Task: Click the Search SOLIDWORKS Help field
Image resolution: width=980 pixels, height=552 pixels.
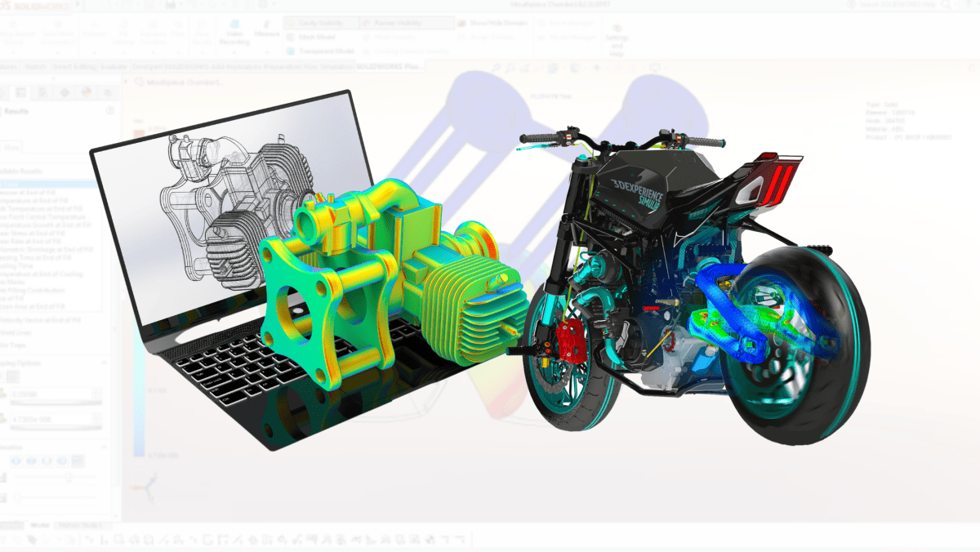Action: [x=906, y=6]
